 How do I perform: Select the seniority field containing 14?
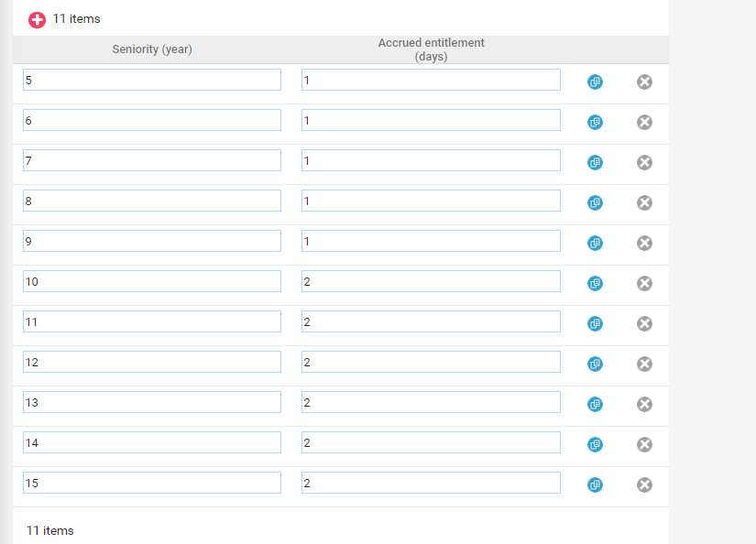(152, 442)
